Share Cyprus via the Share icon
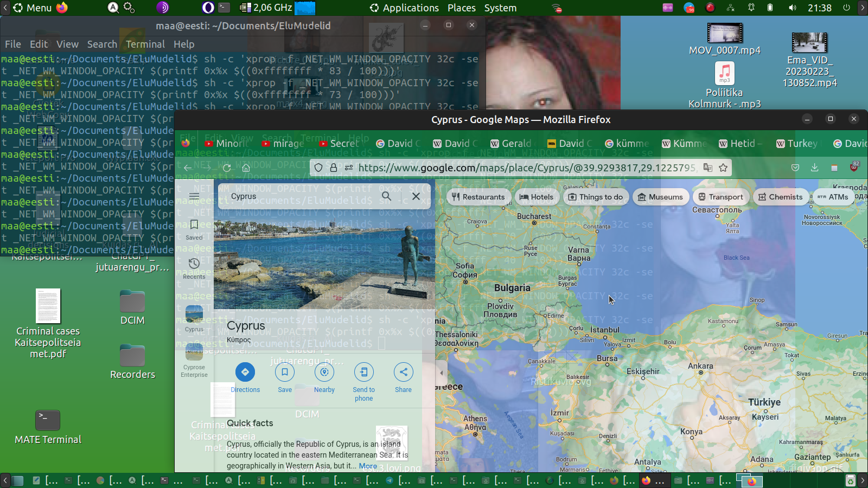This screenshot has height=488, width=868. click(x=403, y=373)
